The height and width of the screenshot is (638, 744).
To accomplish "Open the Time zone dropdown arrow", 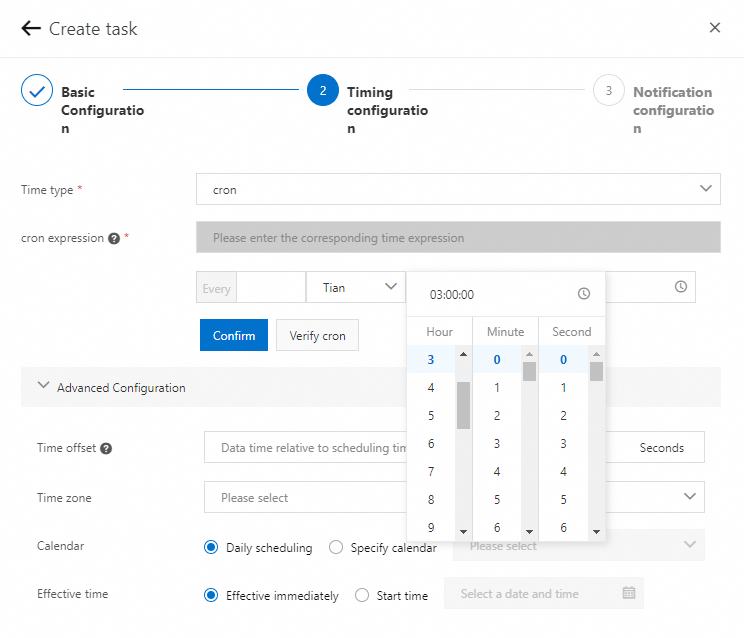I will coord(690,497).
